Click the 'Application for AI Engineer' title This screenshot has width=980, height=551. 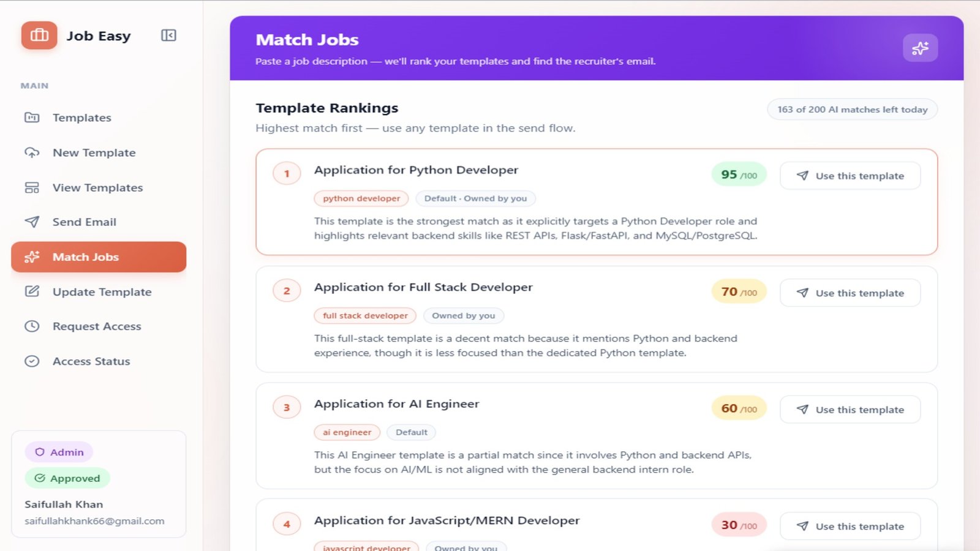tap(396, 404)
